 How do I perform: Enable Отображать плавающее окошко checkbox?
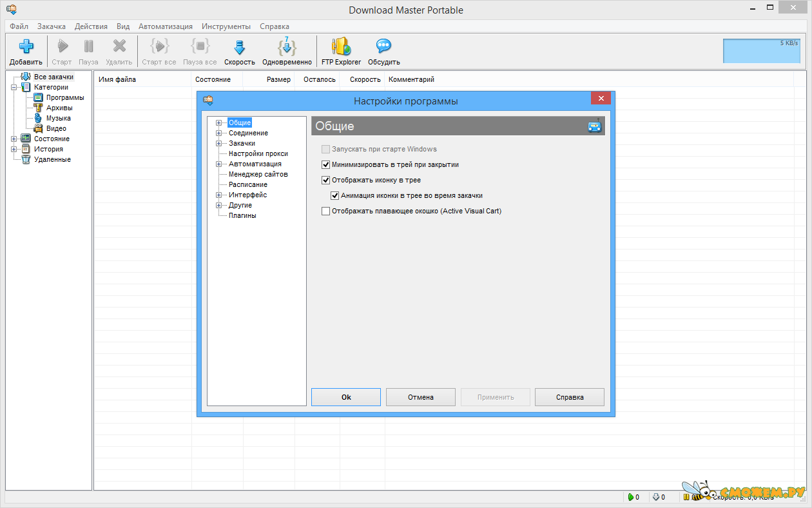tap(325, 211)
